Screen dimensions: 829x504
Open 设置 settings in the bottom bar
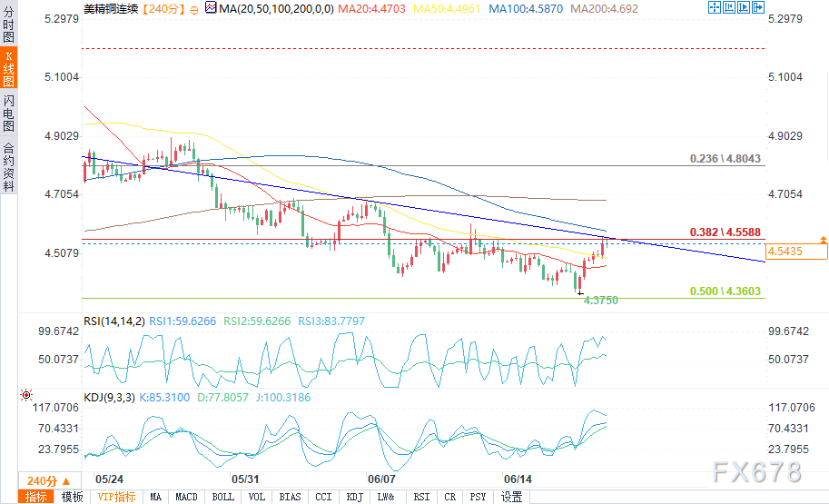pyautogui.click(x=511, y=497)
